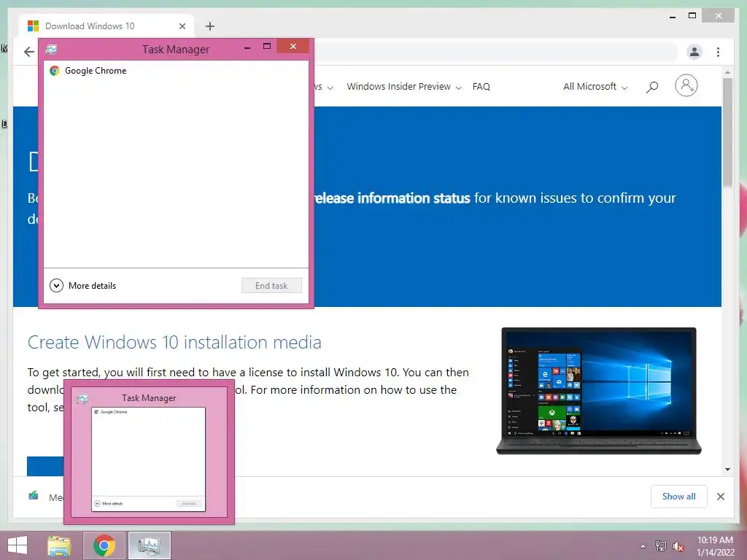This screenshot has height=560, width=747.
Task: Select Google Chrome in Task Manager list
Action: pos(176,71)
